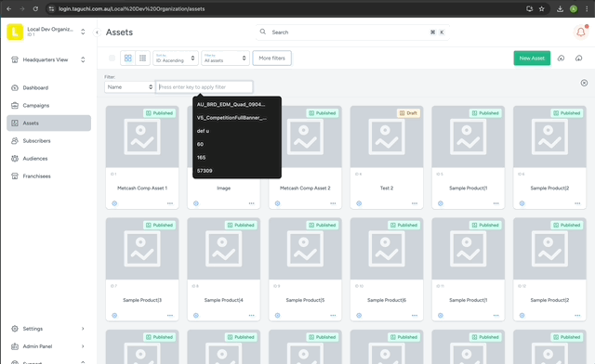The height and width of the screenshot is (364, 595).
Task: Open Campaigns in sidebar
Action: point(48,106)
